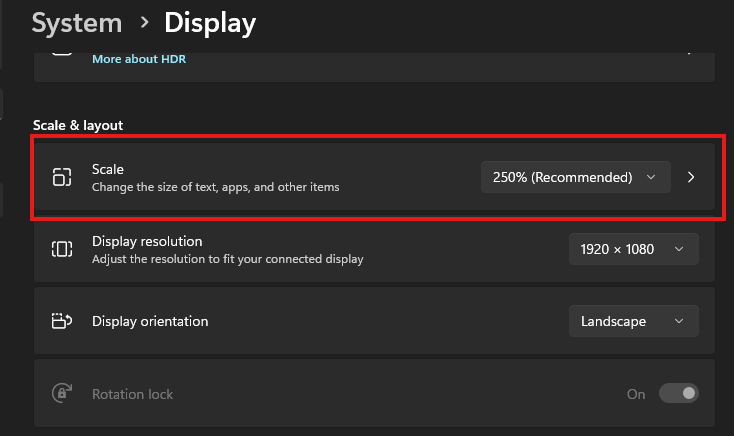734x436 pixels.
Task: Click the Scale row icon
Action: (62, 177)
